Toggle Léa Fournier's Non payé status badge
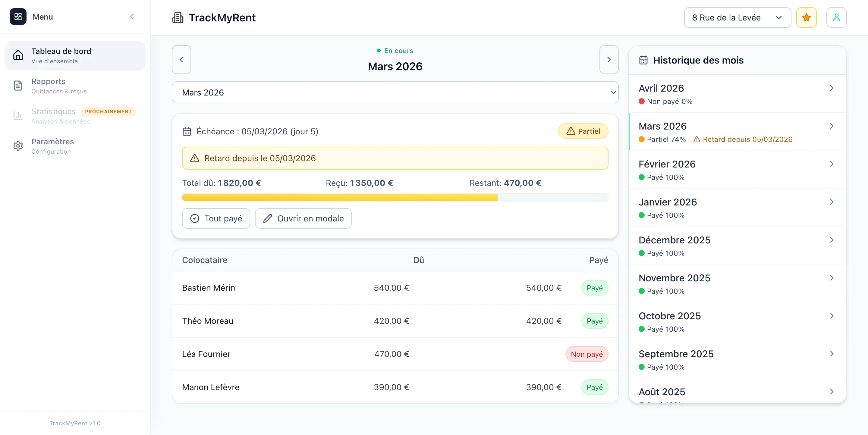868x435 pixels. [x=587, y=354]
